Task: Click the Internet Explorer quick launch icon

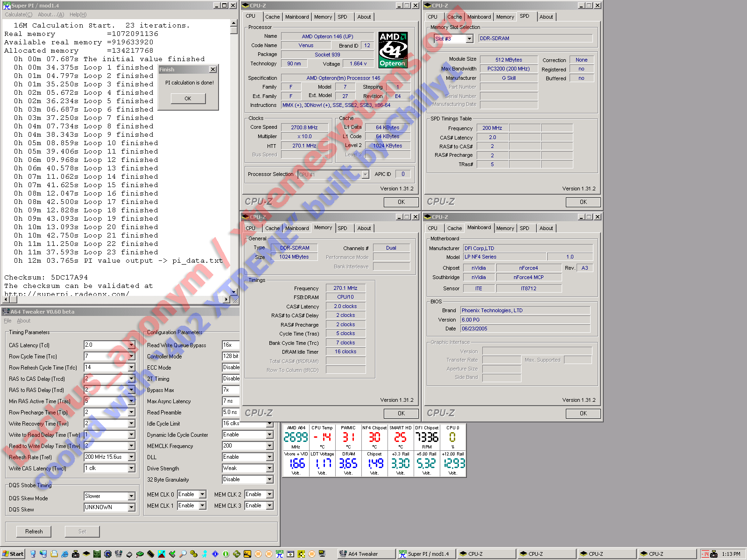Action: pyautogui.click(x=64, y=554)
